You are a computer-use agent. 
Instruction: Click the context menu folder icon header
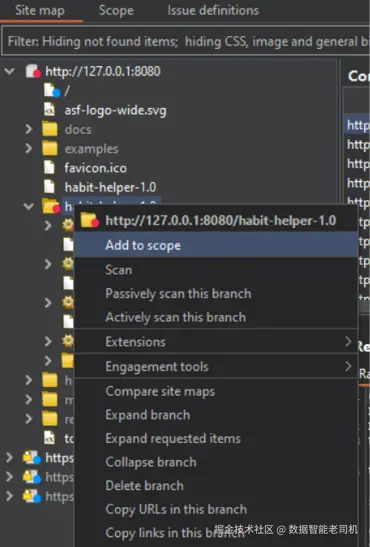coord(89,220)
